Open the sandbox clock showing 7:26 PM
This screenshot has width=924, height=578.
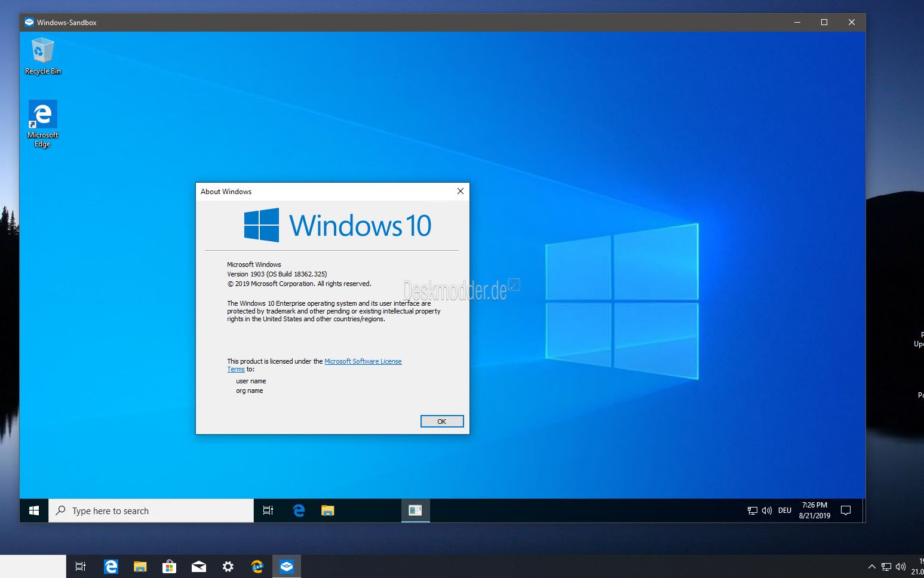pos(815,511)
